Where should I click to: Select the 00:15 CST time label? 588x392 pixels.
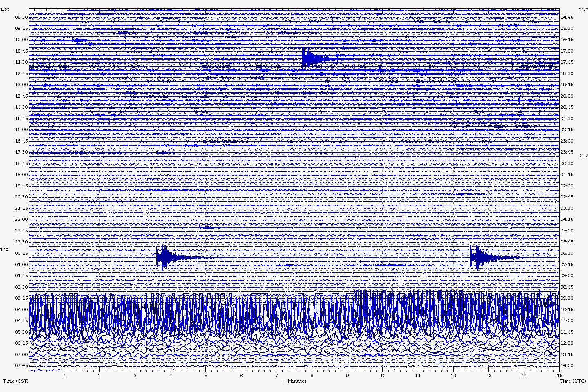pos(22,253)
